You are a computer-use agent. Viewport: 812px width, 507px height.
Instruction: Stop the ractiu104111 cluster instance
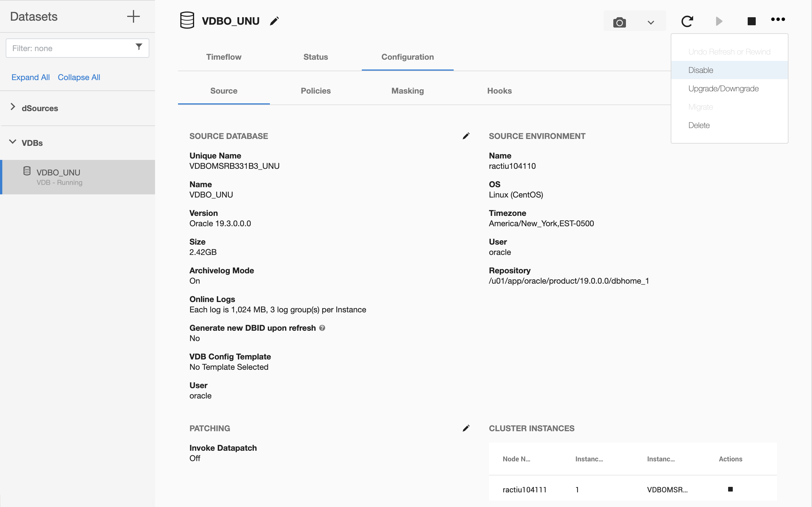tap(730, 489)
